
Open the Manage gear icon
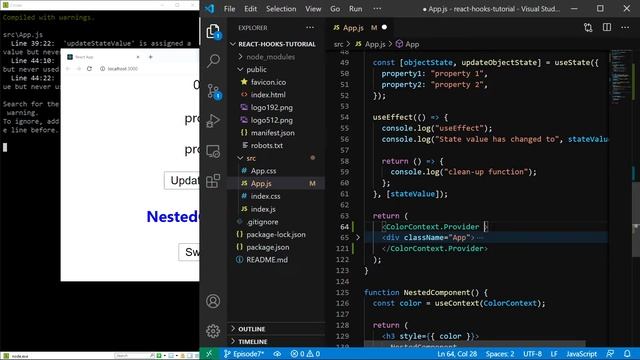(x=213, y=331)
